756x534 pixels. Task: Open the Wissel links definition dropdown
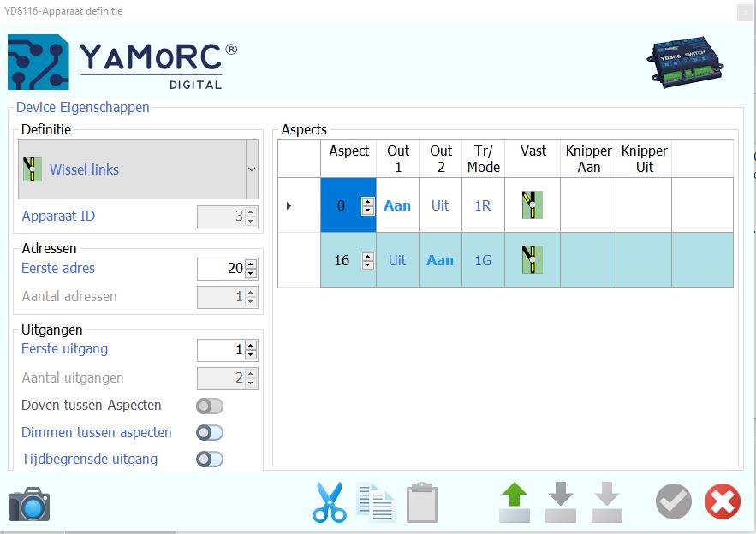[x=252, y=169]
